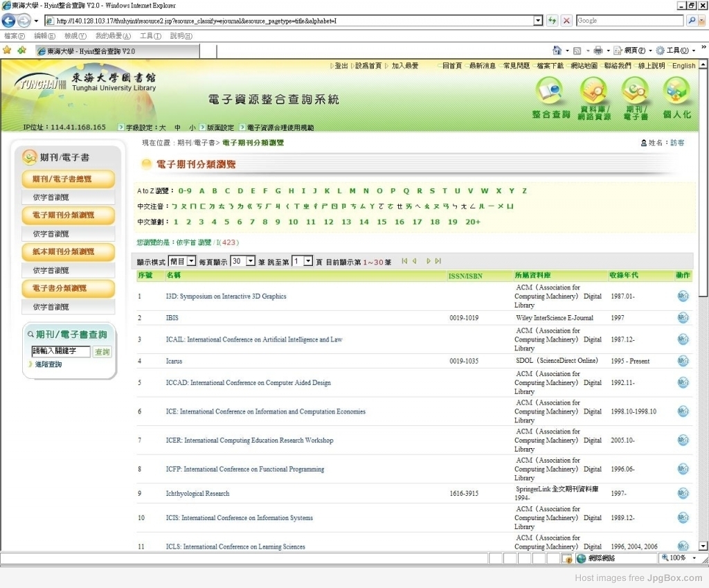The width and height of the screenshot is (709, 588).
Task: Click the IE Home toolbar icon
Action: [x=557, y=51]
